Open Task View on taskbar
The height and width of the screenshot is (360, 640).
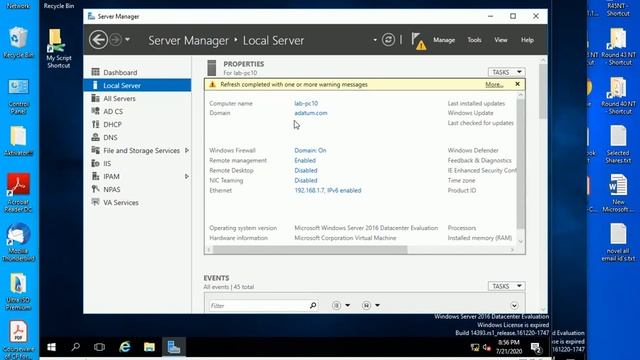click(x=99, y=347)
